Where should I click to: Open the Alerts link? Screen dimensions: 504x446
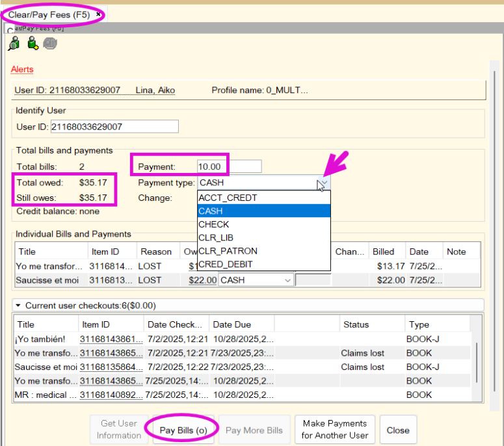(22, 69)
